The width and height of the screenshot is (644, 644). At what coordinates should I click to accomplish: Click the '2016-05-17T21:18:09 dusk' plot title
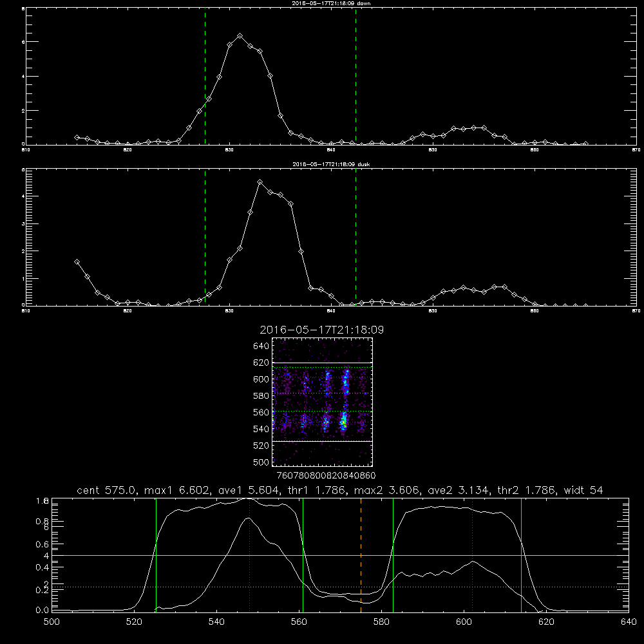pyautogui.click(x=331, y=164)
